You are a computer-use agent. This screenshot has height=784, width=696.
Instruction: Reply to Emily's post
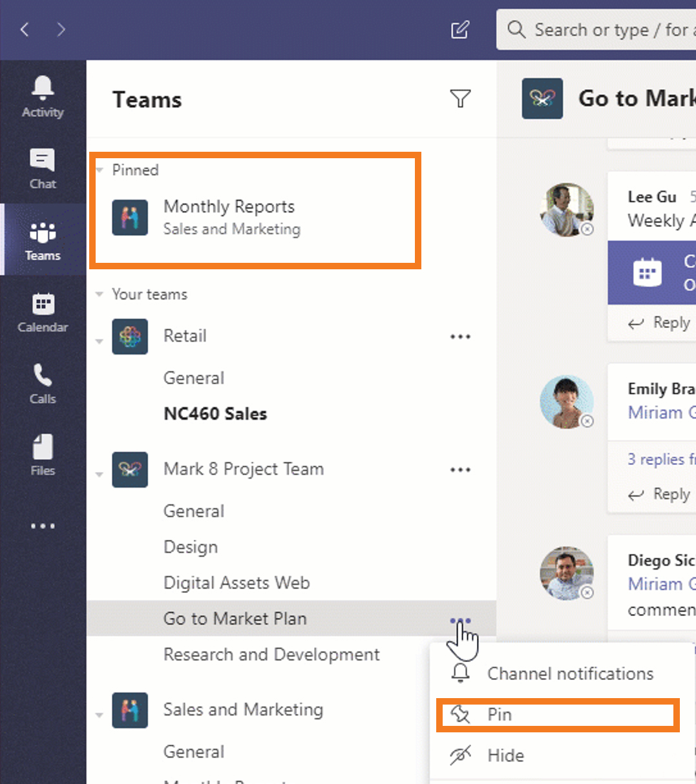(x=659, y=495)
